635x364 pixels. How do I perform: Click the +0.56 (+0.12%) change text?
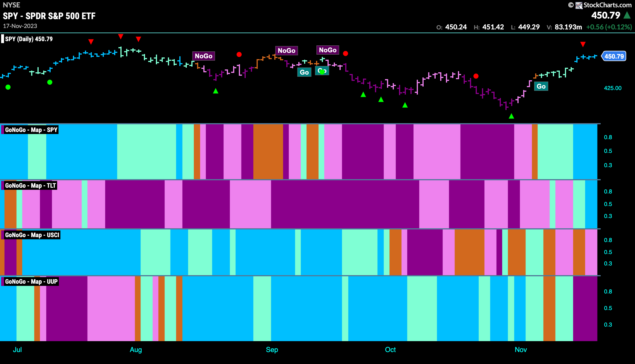click(x=609, y=27)
